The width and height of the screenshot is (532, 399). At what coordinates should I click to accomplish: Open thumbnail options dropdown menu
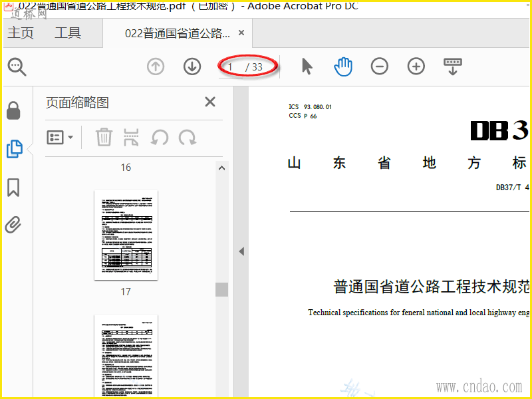[60, 138]
